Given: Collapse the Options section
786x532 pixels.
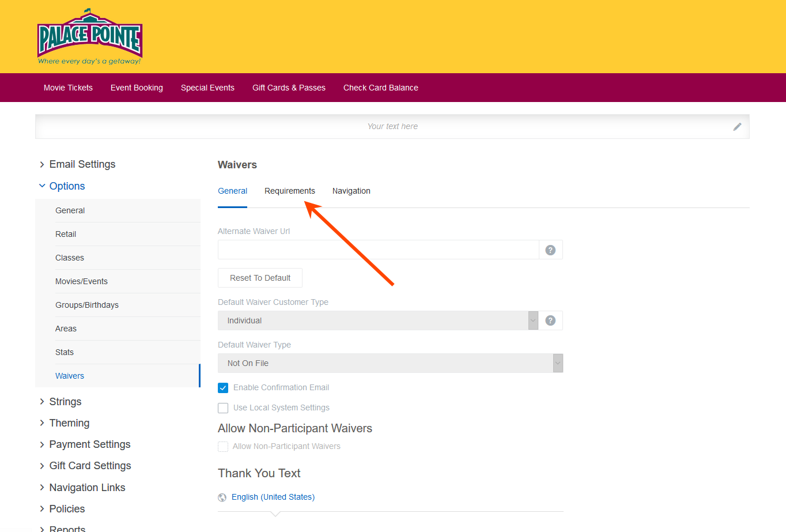Looking at the screenshot, I should [x=67, y=186].
